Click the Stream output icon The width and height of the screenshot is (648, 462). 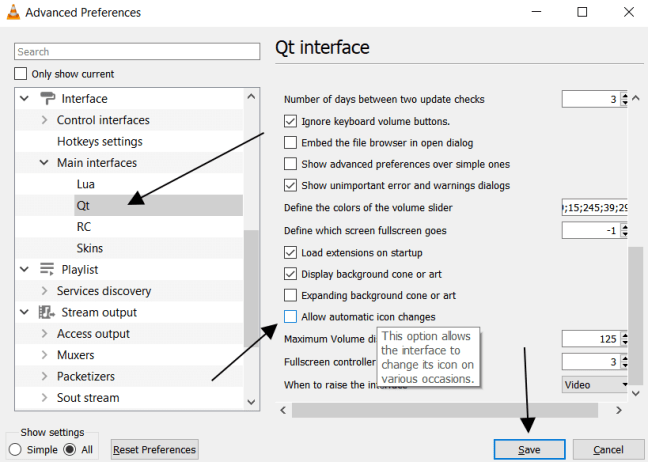[x=47, y=312]
